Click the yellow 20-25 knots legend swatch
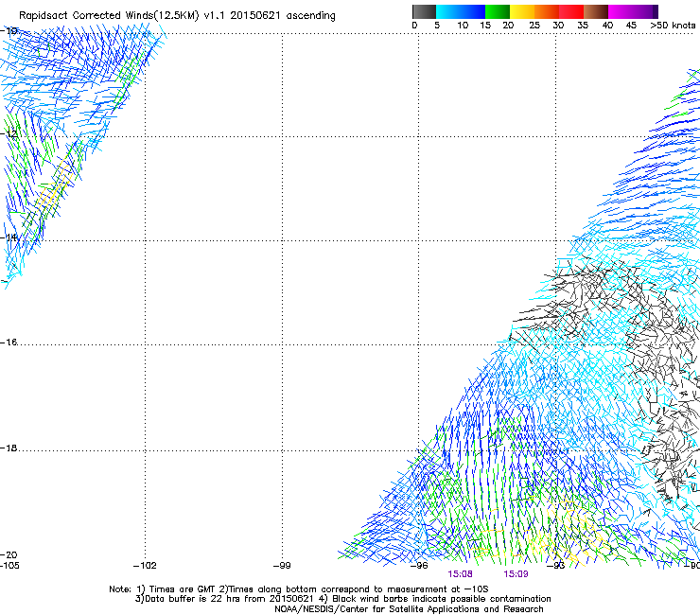 point(522,11)
